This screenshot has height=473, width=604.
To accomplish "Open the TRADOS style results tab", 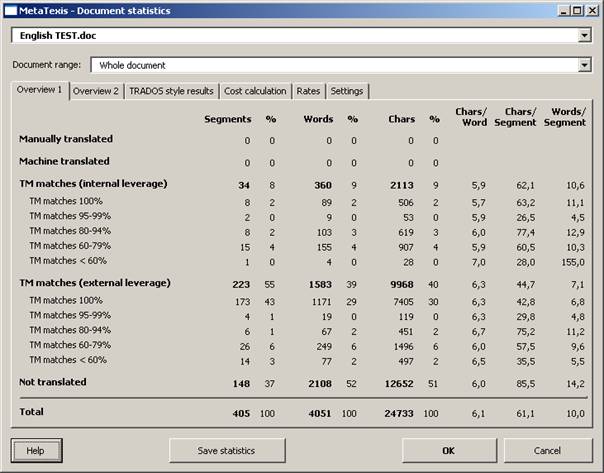I will coord(171,91).
